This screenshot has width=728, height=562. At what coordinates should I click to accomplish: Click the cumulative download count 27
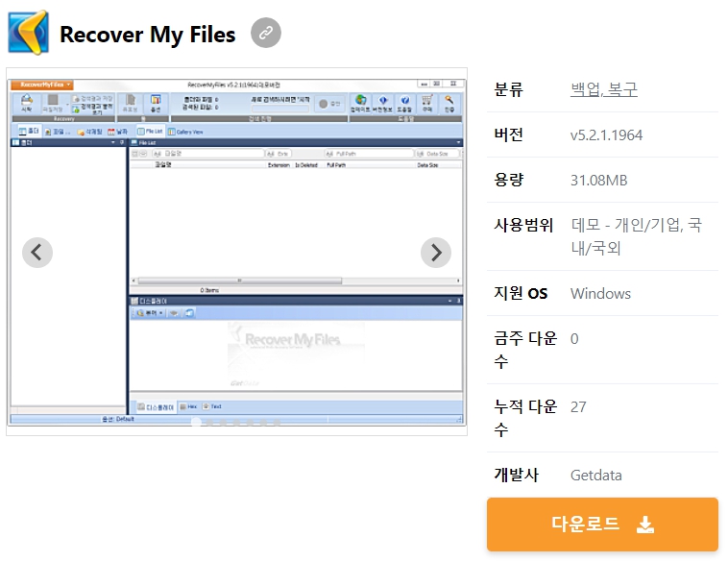pyautogui.click(x=578, y=407)
